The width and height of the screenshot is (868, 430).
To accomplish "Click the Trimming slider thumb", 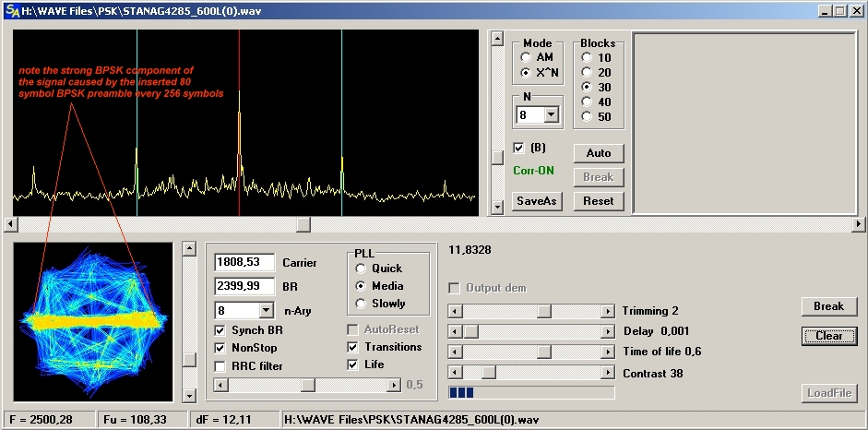I will (x=544, y=312).
